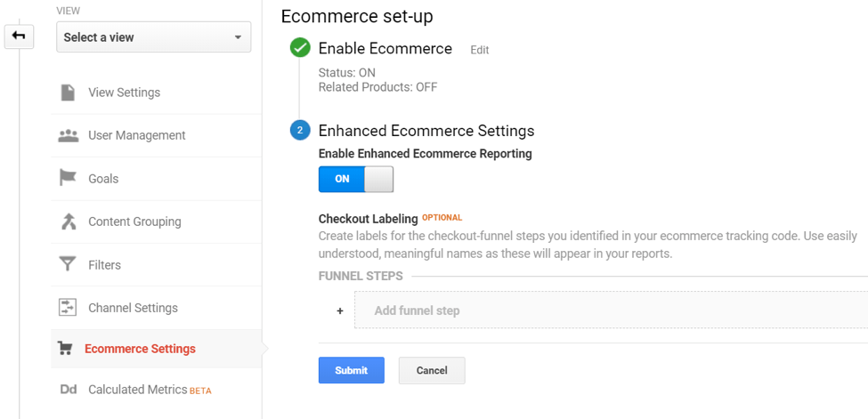Viewport: 868px width, 419px height.
Task: Click the plus sign to add funnel step
Action: coord(340,311)
